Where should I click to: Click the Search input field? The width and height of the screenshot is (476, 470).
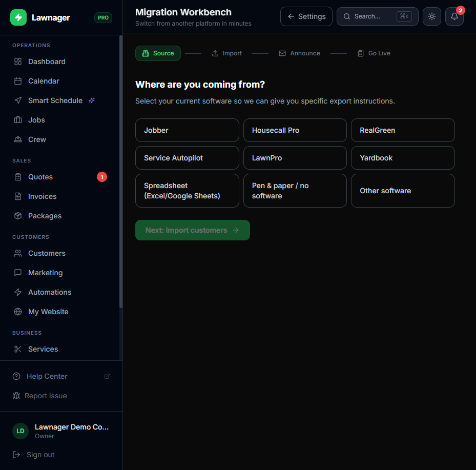coord(377,16)
